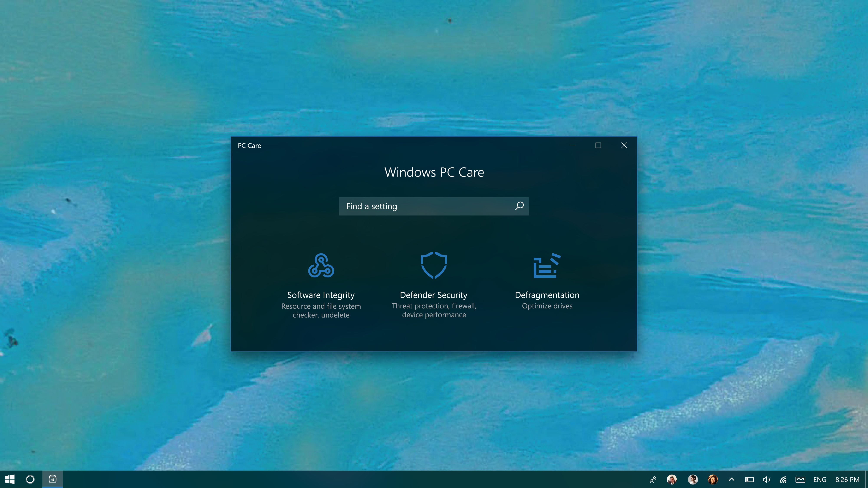Open the 8:26 PM clock flyout
868x488 pixels.
(847, 479)
